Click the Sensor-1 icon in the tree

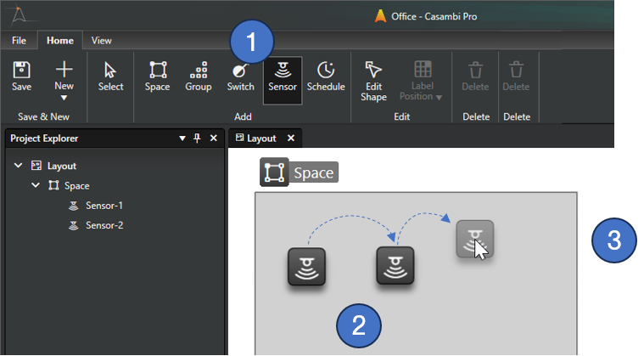(x=74, y=206)
